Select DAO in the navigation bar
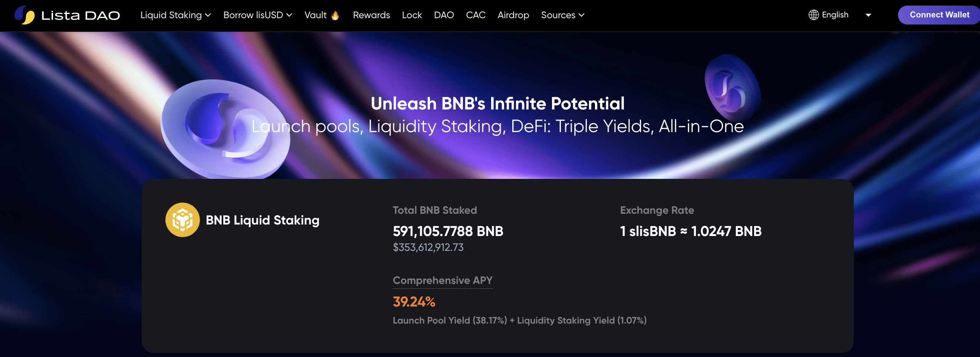Viewport: 980px width, 357px height. 444,15
